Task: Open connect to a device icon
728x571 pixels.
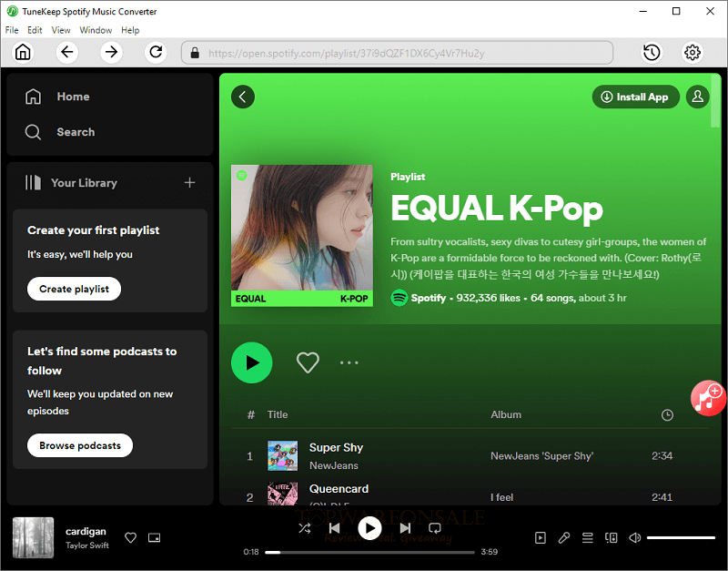Action: pos(611,537)
